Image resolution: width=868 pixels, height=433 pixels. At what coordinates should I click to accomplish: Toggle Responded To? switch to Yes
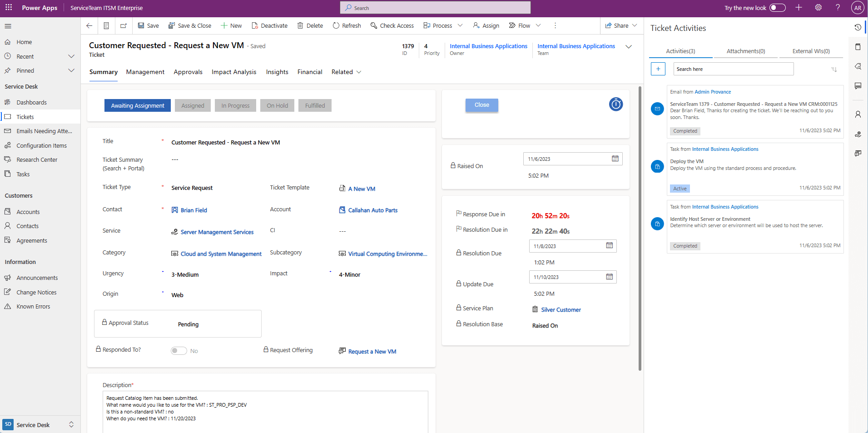pos(179,350)
